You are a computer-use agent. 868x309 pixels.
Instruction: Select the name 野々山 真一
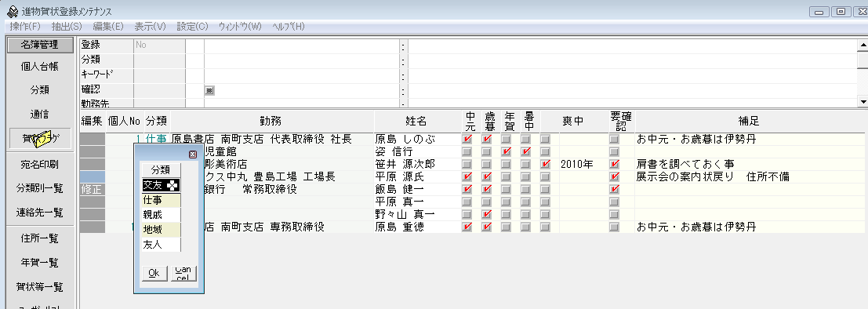(x=405, y=214)
